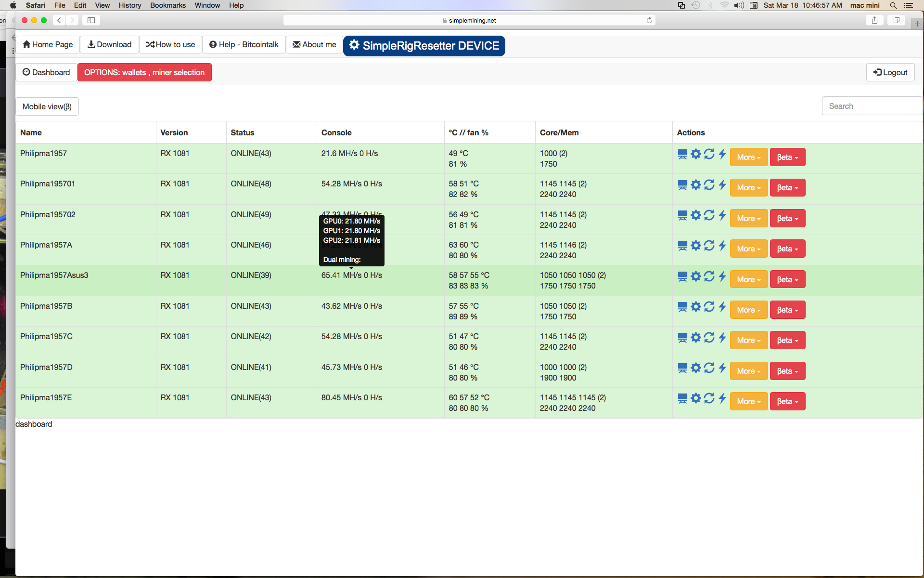This screenshot has width=924, height=578.
Task: Click refresh arrows icon in Philipma1957 row
Action: pos(709,154)
